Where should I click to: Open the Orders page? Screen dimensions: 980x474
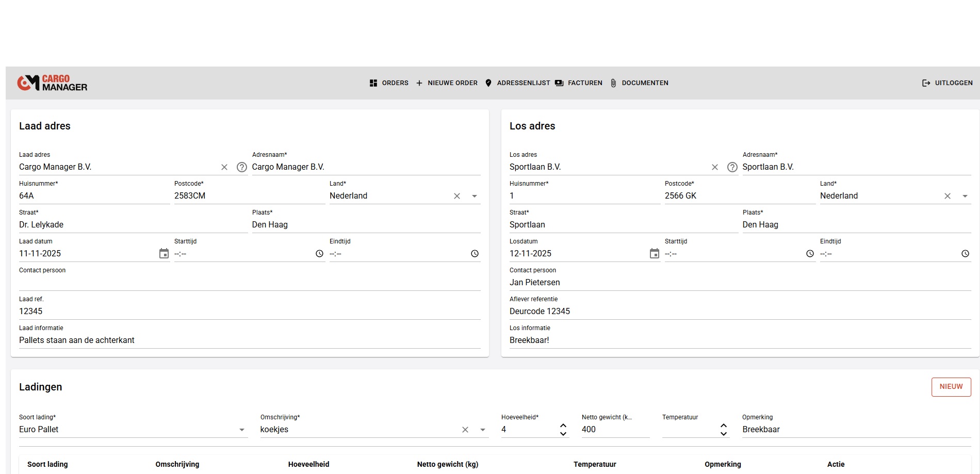(389, 83)
